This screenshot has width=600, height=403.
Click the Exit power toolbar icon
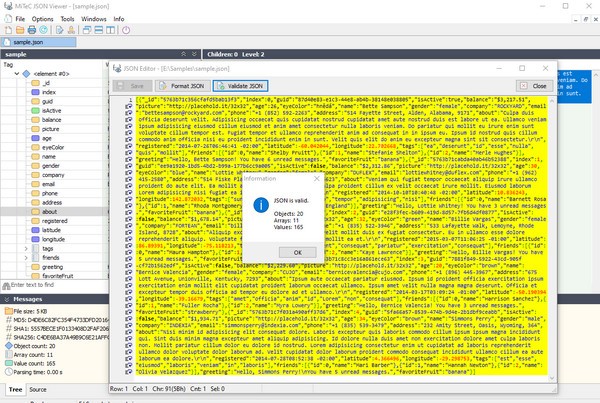coord(126,30)
